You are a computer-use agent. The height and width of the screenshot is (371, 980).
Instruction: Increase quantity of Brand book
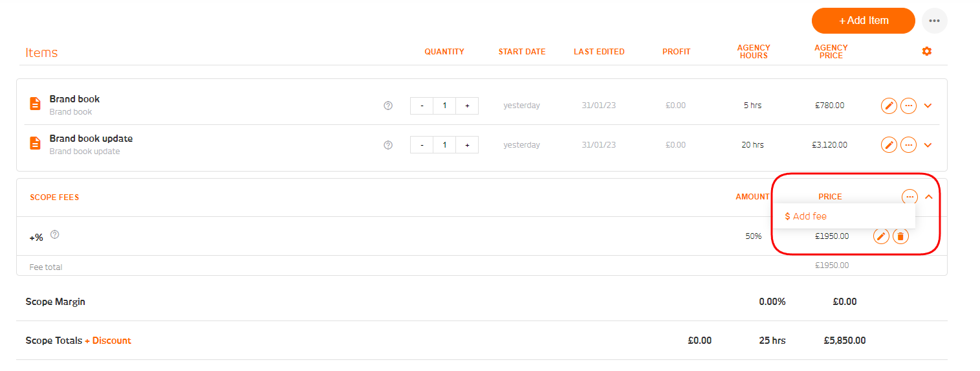coord(467,106)
